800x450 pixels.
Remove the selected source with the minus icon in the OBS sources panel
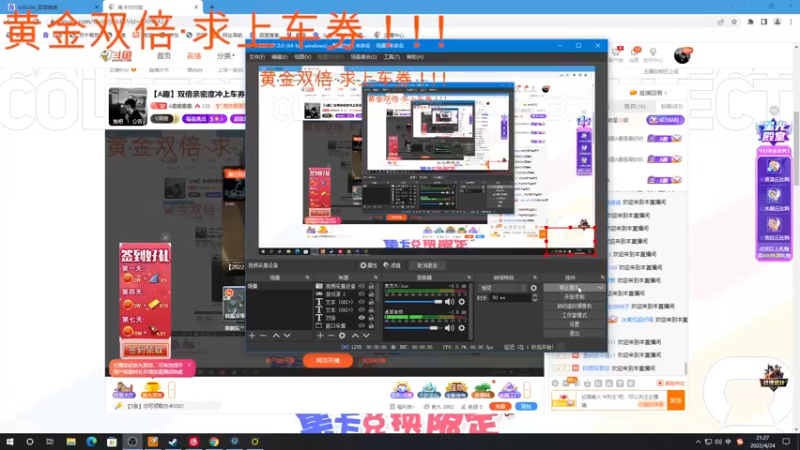(x=331, y=336)
